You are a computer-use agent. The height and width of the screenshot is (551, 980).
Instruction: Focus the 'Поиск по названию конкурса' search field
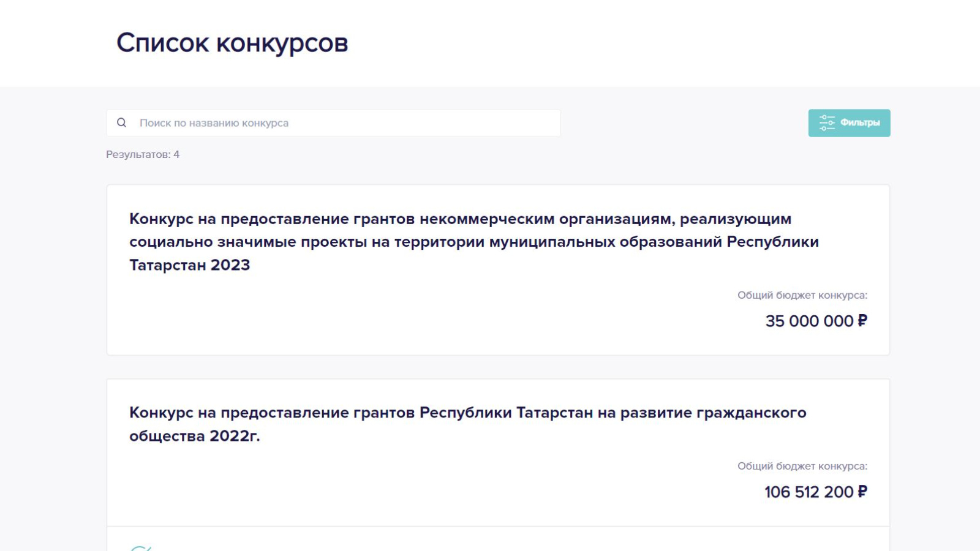click(343, 123)
